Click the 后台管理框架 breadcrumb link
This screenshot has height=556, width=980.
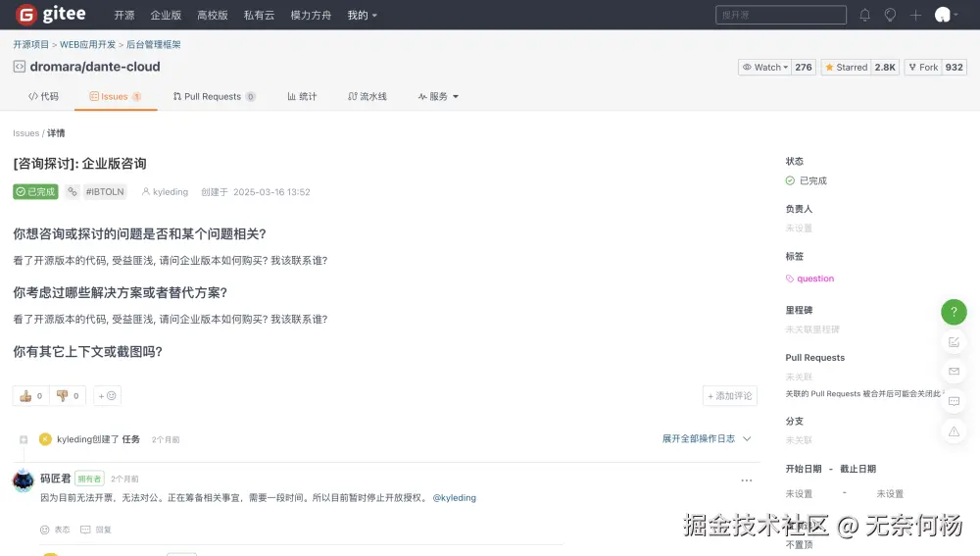click(153, 44)
